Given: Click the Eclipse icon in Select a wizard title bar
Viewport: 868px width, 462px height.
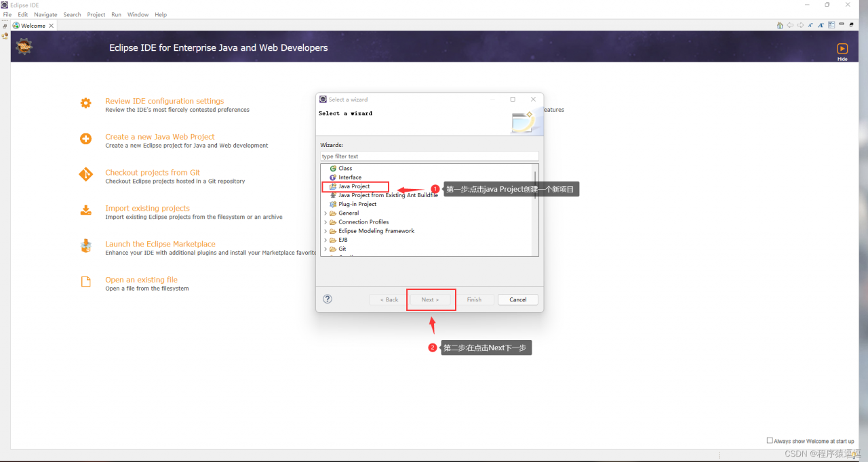Looking at the screenshot, I should (323, 99).
